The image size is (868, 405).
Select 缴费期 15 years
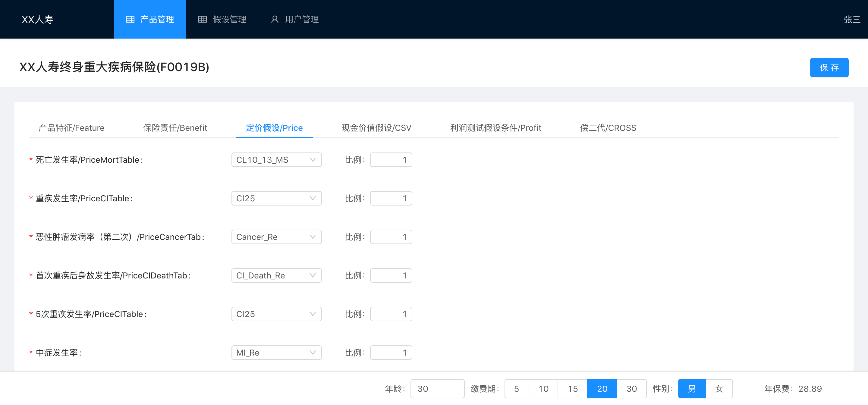tap(573, 389)
